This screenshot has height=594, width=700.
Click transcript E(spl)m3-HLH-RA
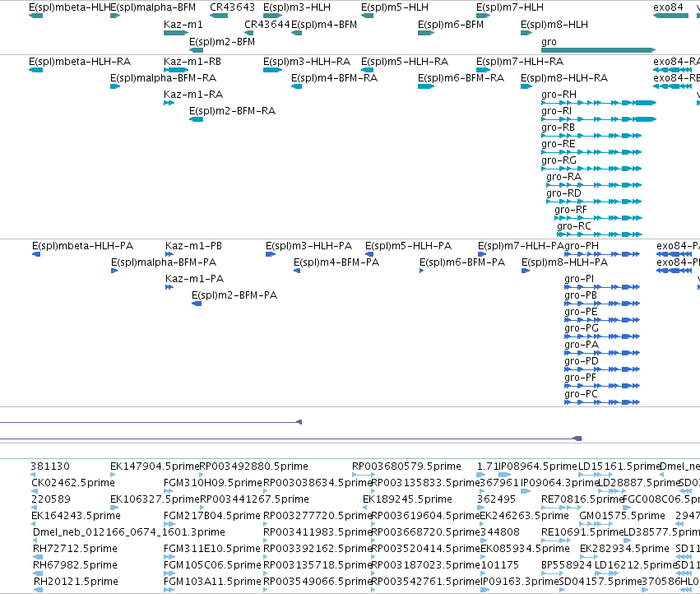[307, 61]
